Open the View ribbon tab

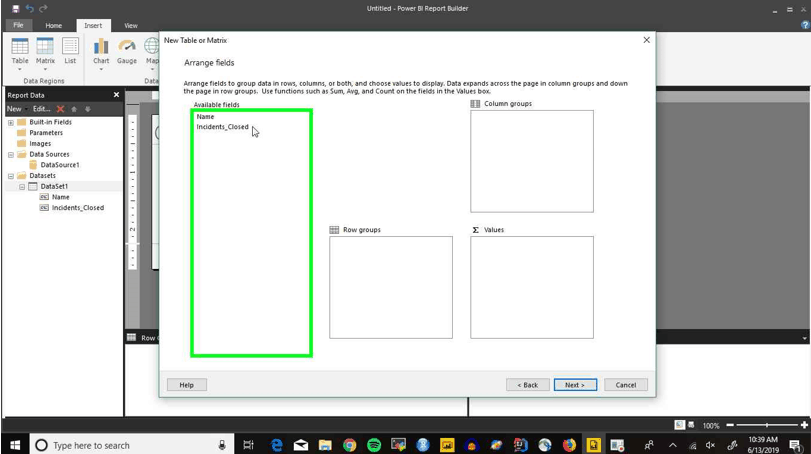point(131,25)
